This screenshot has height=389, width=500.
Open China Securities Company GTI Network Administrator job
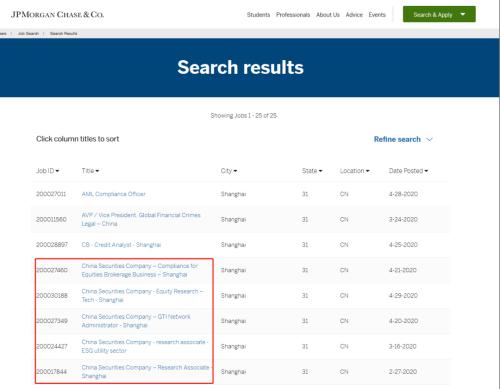pos(136,321)
